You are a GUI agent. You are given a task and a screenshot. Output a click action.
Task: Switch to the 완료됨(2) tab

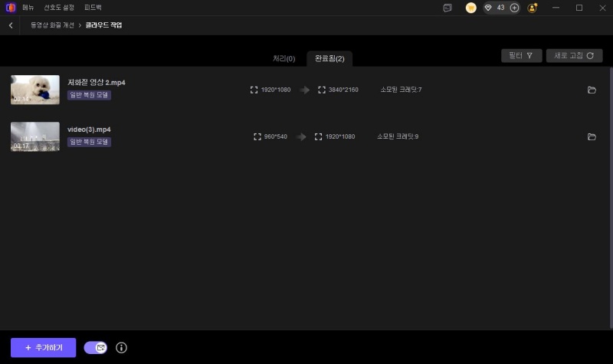pyautogui.click(x=329, y=59)
